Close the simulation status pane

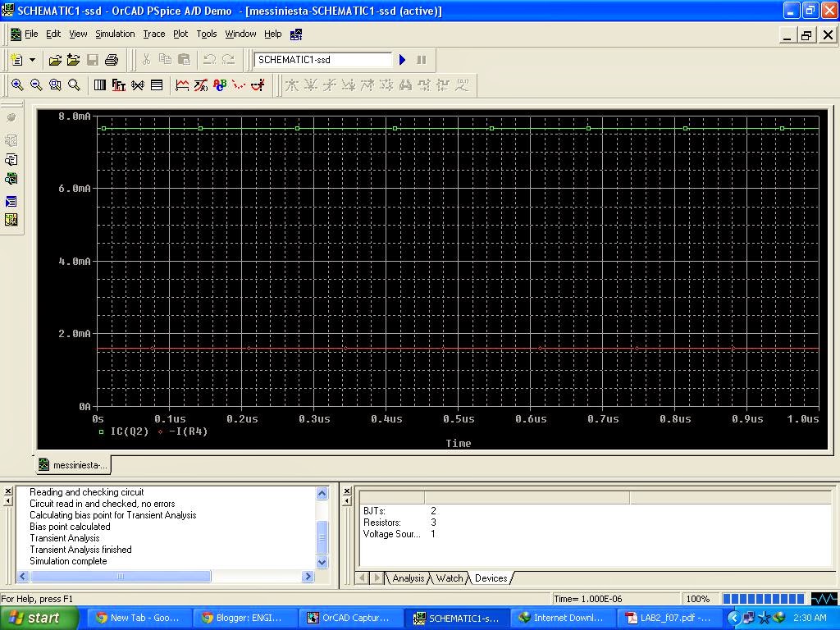[x=347, y=491]
